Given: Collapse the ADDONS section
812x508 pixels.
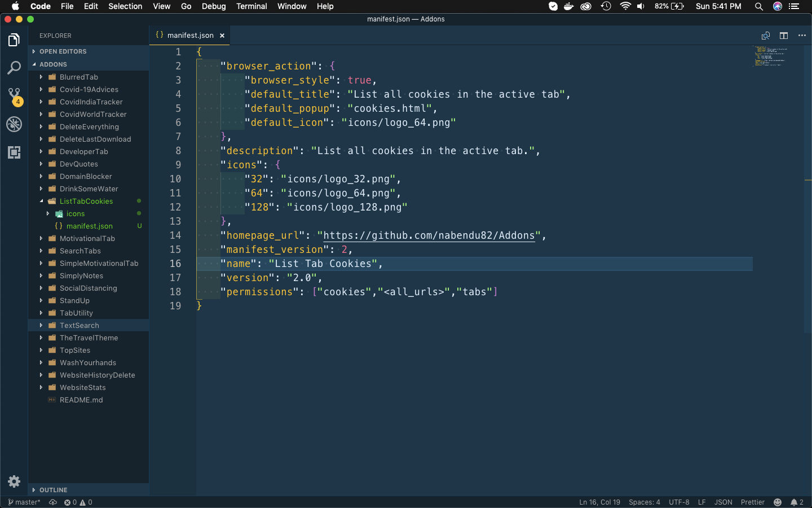Looking at the screenshot, I should 89,64.
